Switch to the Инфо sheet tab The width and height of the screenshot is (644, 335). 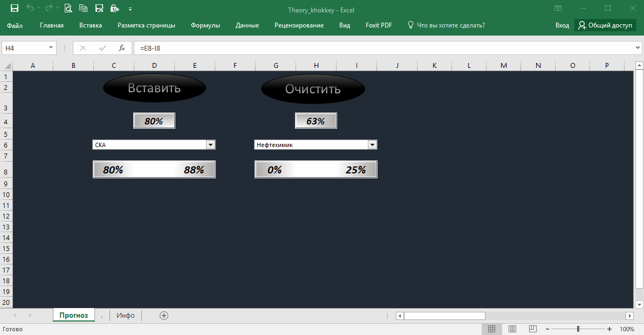coord(125,316)
